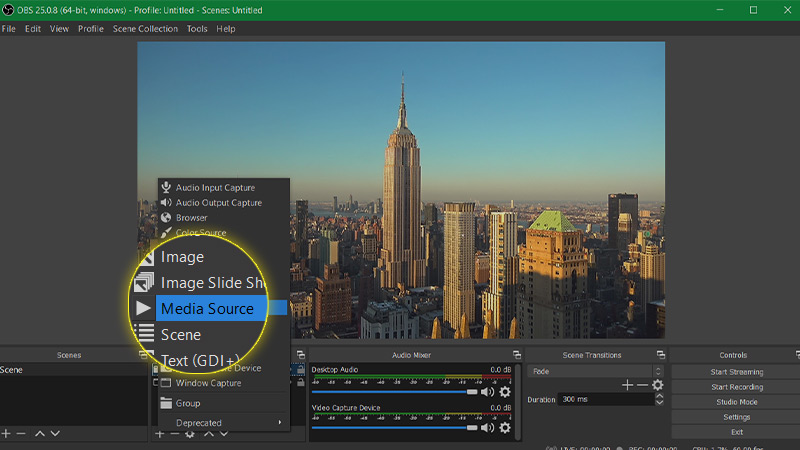Open Desktop Audio settings gear
Screen dimensions: 800x450
click(505, 392)
